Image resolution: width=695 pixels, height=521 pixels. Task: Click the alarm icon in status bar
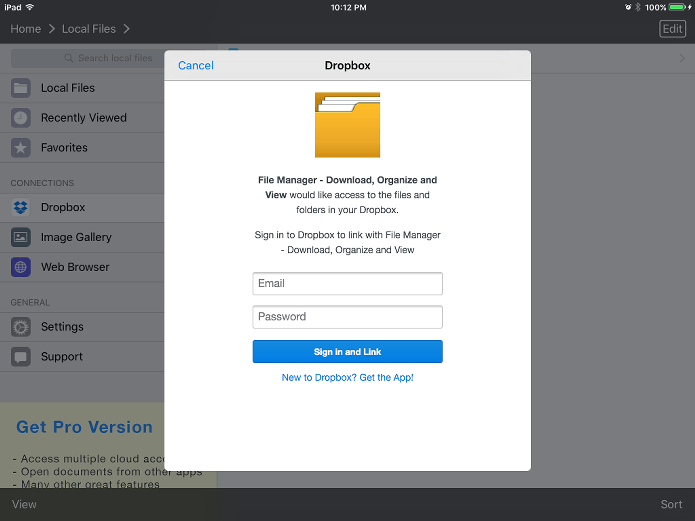tap(628, 7)
